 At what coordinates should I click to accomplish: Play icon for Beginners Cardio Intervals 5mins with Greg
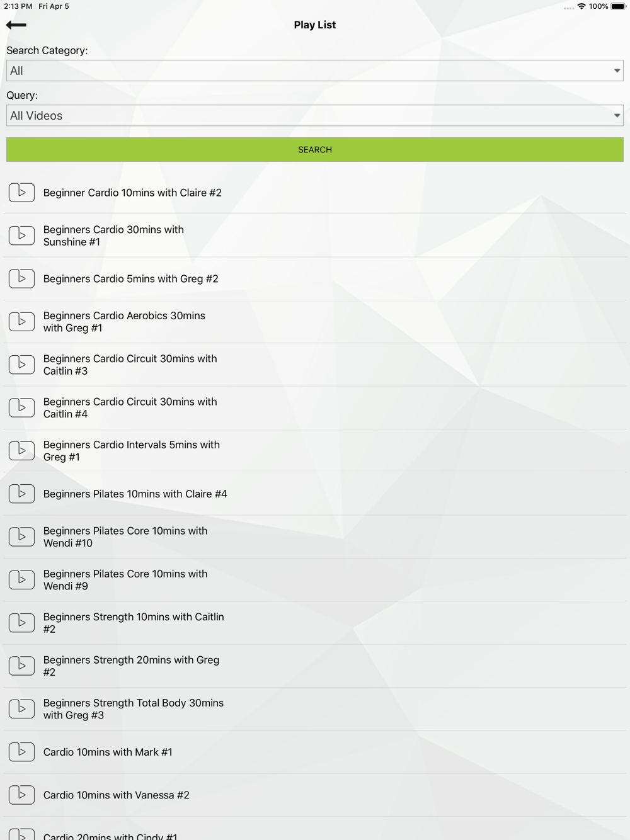(21, 451)
